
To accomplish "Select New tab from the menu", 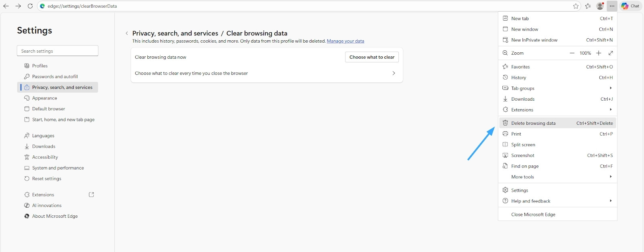I will pyautogui.click(x=557, y=19).
